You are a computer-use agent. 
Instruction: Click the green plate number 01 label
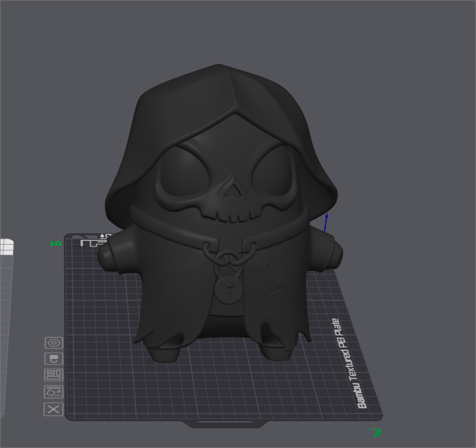56,243
